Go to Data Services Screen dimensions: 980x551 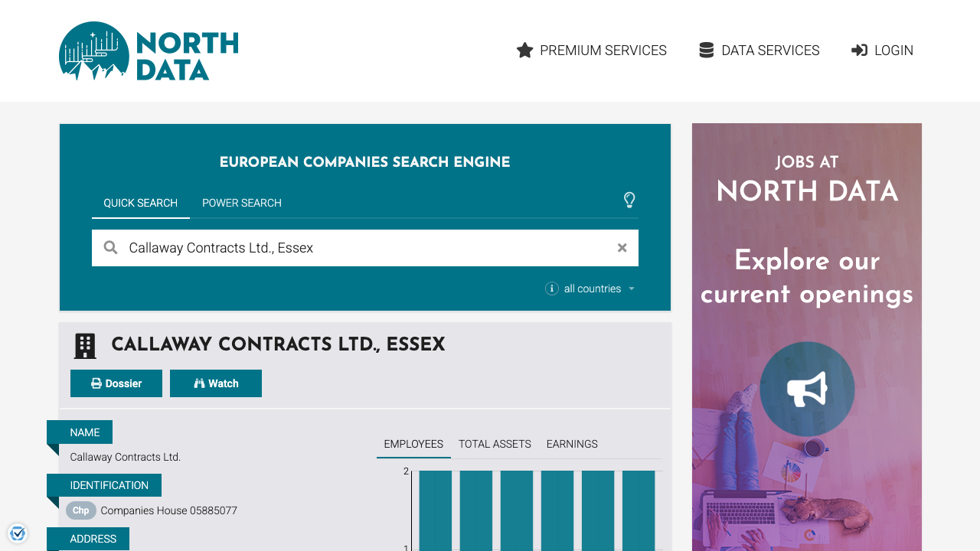click(x=759, y=51)
